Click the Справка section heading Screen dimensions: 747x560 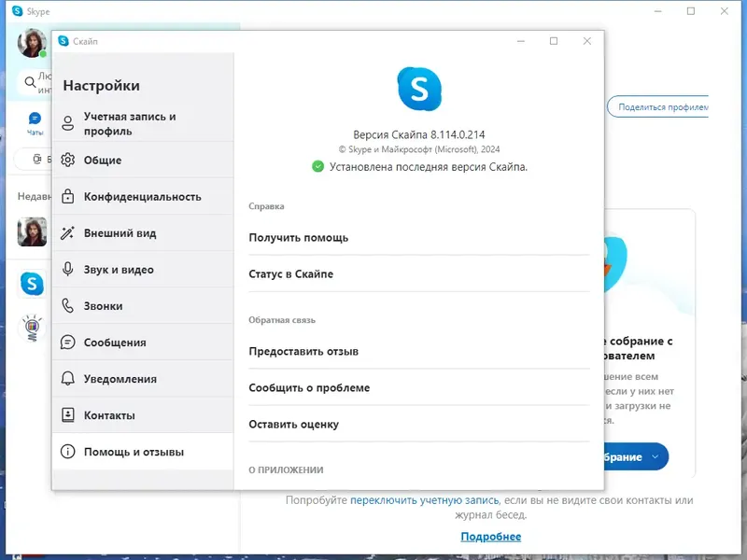266,206
